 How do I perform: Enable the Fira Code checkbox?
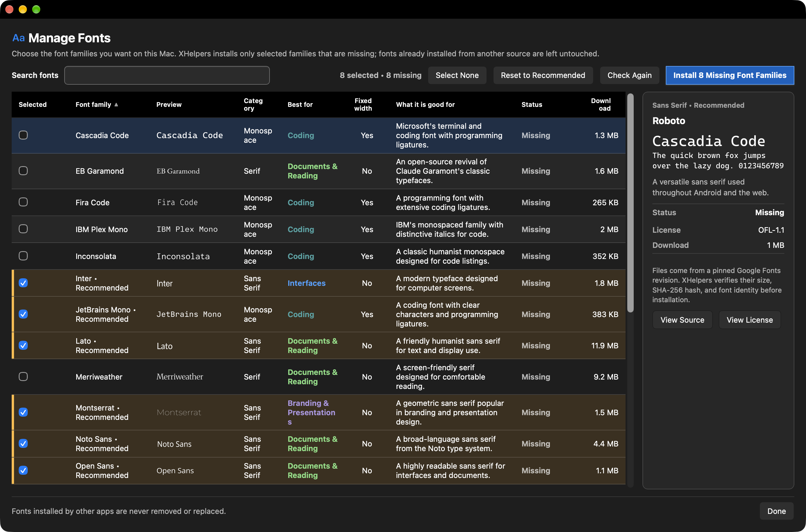(23, 202)
